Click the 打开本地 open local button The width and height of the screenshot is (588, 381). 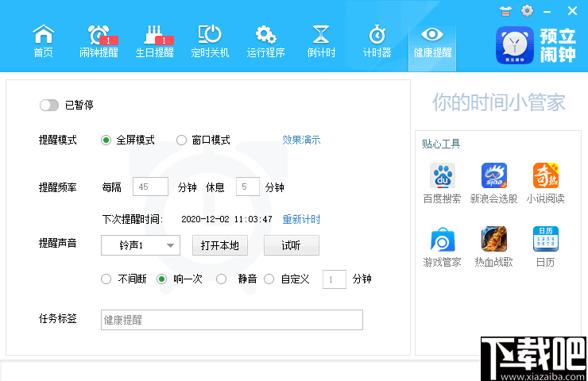(x=220, y=245)
